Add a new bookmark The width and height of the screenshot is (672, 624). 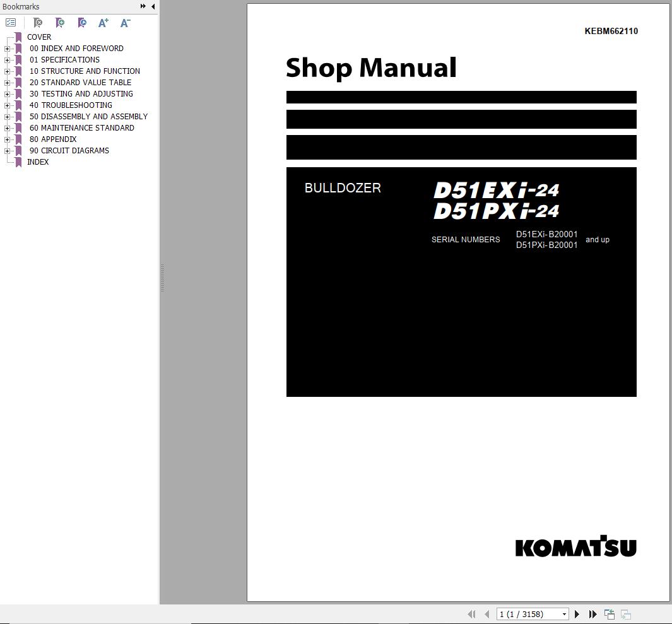pyautogui.click(x=60, y=23)
